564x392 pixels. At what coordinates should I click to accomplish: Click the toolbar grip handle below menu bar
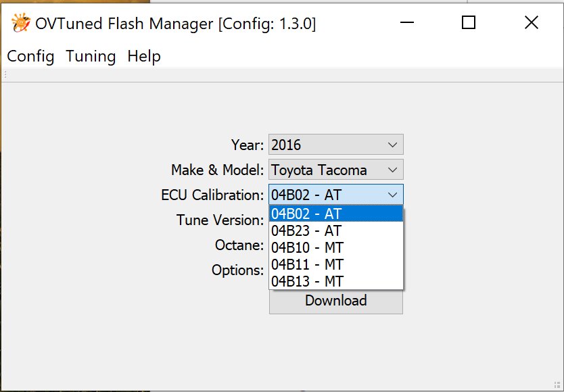click(x=5, y=74)
